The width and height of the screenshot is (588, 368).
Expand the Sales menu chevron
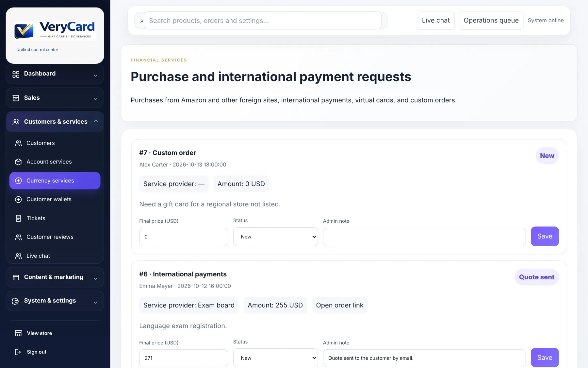pos(95,99)
